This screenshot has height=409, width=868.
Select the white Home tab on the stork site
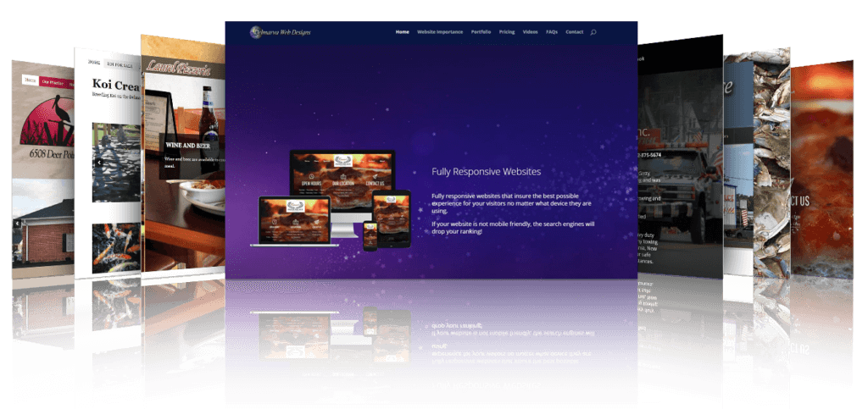coord(30,80)
